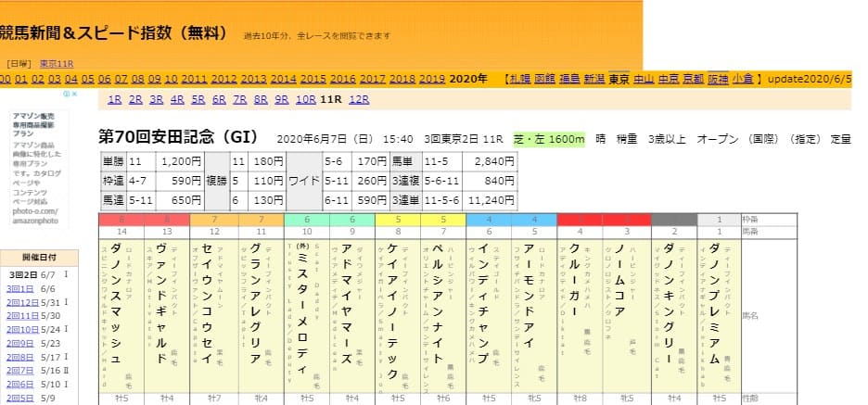Switch to race 12R
The image size is (868, 405).
[x=359, y=99]
